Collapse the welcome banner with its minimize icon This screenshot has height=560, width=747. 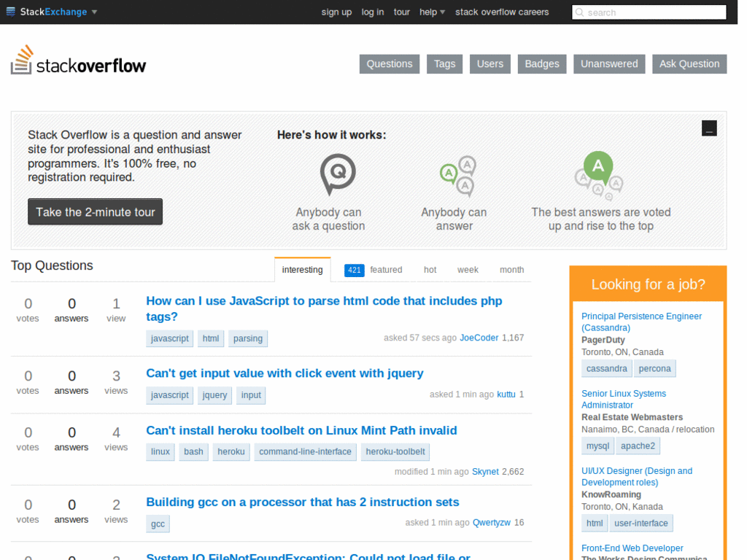click(709, 128)
